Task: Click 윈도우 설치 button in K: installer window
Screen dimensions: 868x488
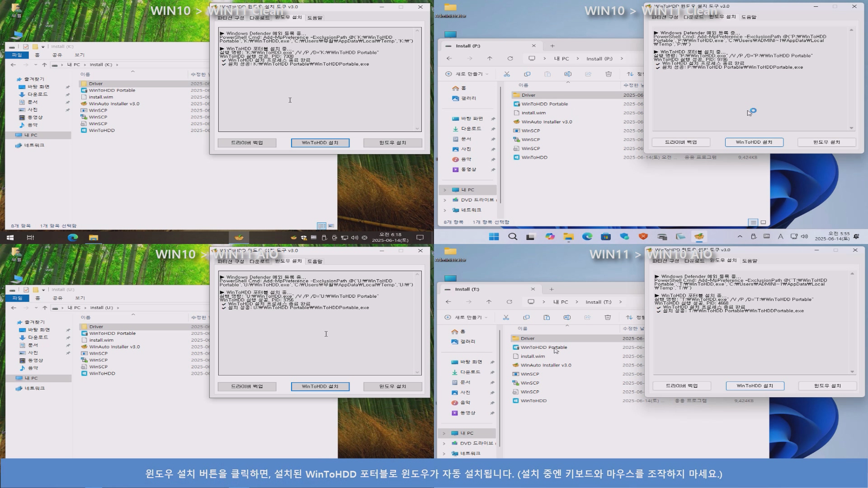Action: click(392, 143)
